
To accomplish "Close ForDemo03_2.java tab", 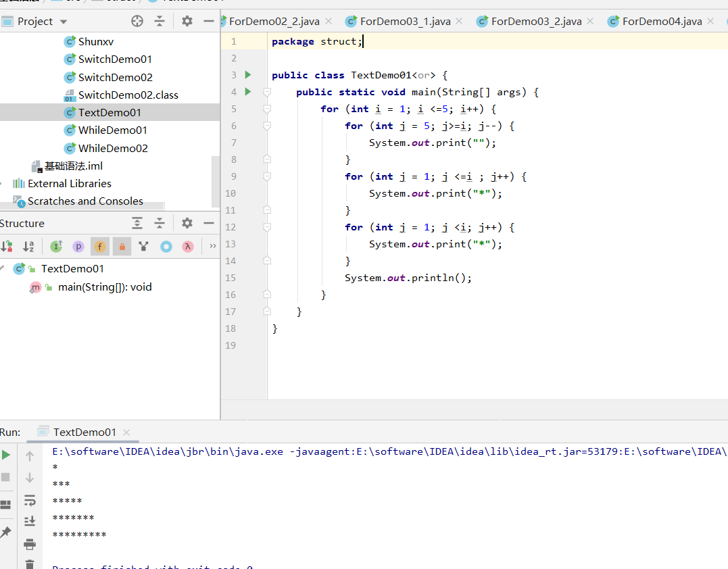I will point(590,21).
